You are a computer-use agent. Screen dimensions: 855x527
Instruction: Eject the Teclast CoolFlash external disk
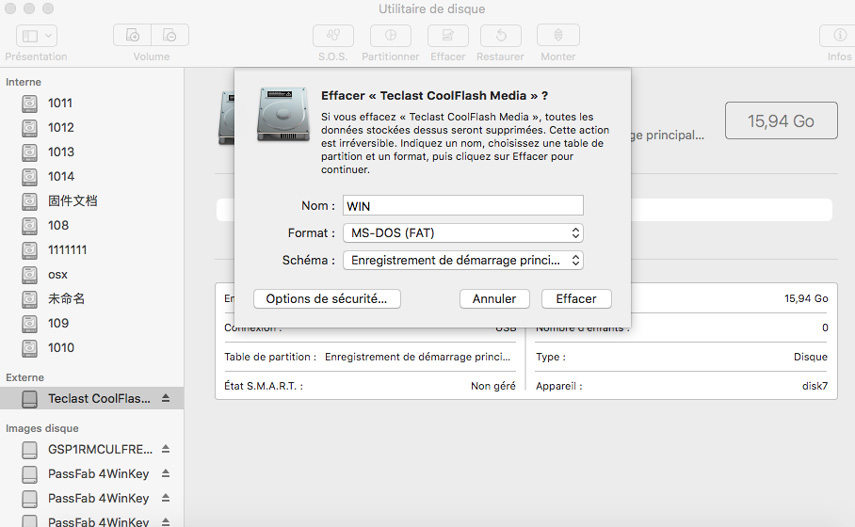[166, 399]
